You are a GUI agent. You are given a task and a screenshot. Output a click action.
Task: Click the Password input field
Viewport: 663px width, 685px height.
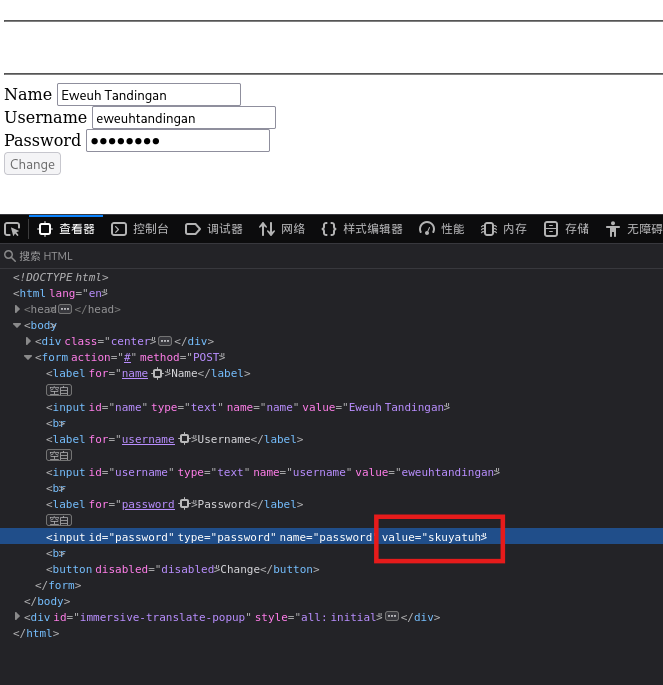coord(178,141)
